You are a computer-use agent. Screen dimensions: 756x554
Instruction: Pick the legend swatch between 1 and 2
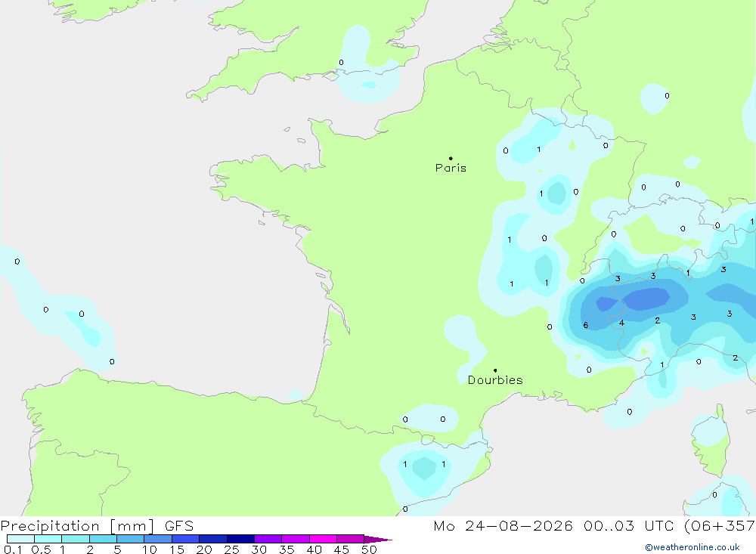(76, 539)
